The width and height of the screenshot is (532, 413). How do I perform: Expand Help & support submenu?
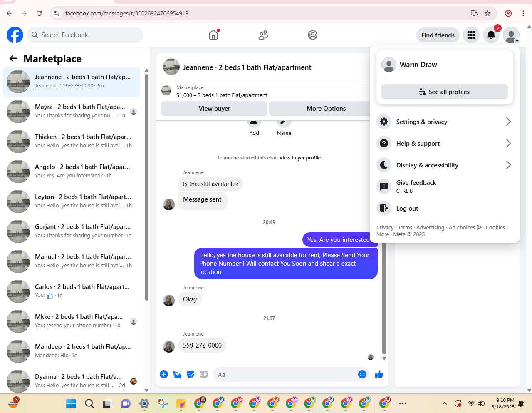[x=445, y=143]
